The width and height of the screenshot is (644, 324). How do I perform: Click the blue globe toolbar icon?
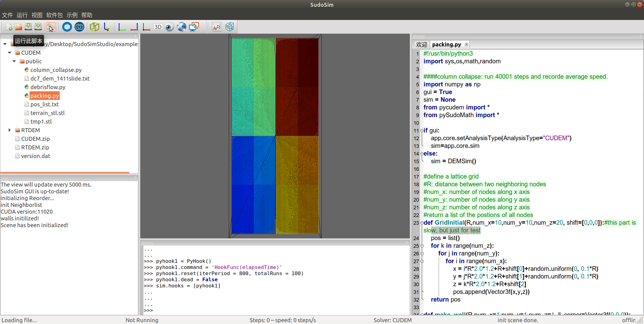181,27
